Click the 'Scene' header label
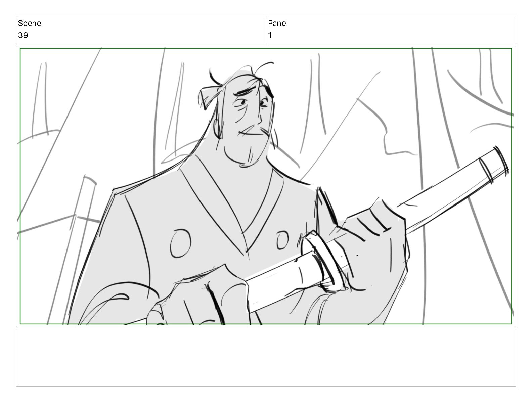 [x=30, y=23]
